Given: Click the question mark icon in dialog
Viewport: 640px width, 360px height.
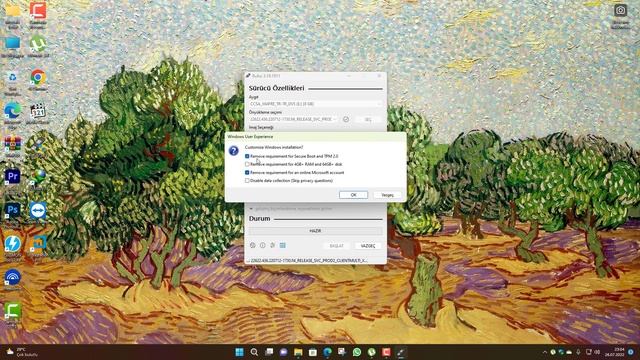Looking at the screenshot, I should pyautogui.click(x=233, y=151).
